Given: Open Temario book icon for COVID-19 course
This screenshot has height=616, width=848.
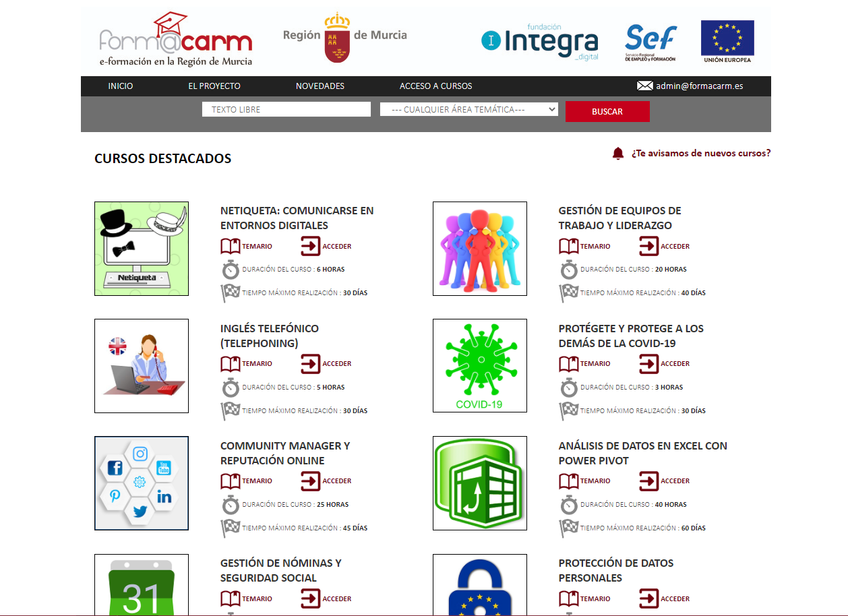Looking at the screenshot, I should click(569, 364).
